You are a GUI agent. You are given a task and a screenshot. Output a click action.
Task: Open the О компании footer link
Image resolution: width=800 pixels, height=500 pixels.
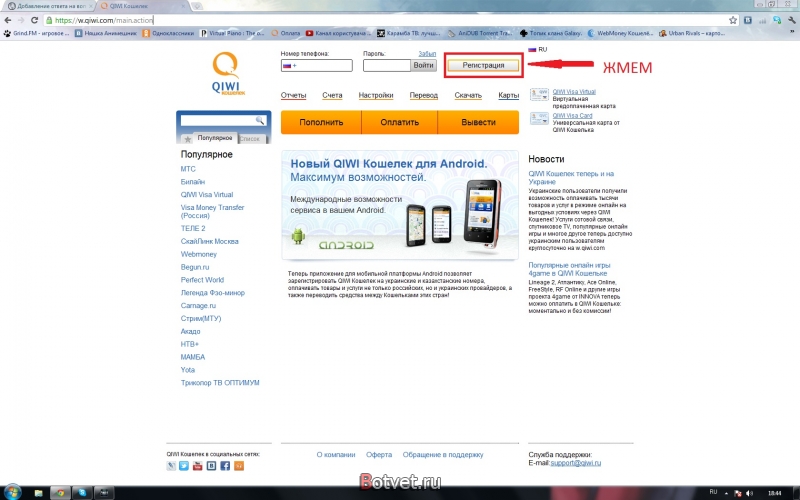coord(336,455)
